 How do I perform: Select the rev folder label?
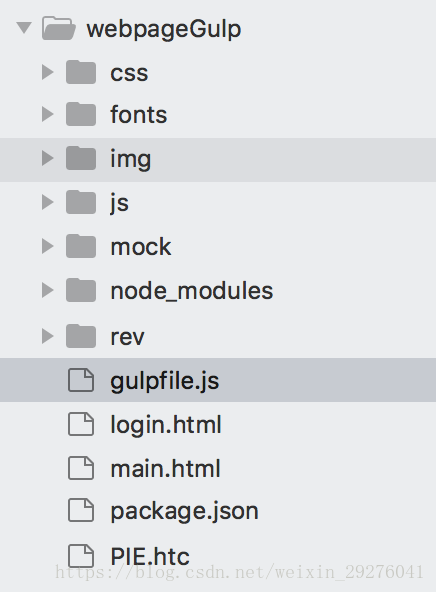point(127,337)
